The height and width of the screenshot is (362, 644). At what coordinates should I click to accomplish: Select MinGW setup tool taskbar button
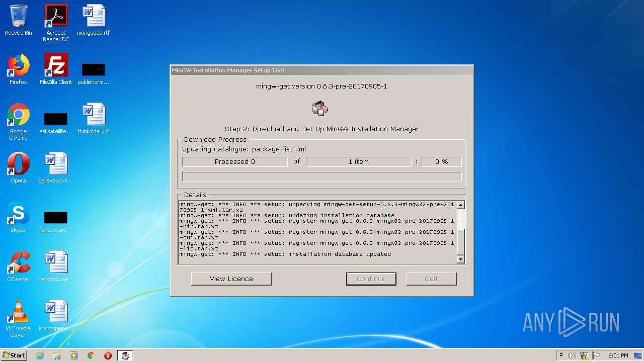click(125, 355)
